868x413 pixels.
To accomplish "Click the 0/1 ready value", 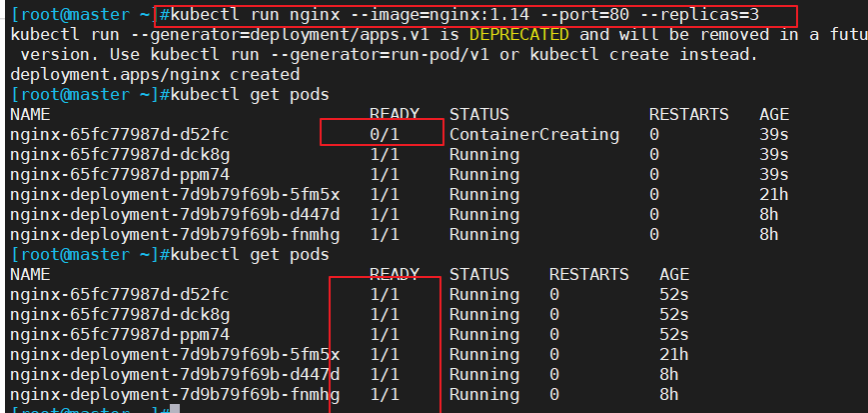I will coord(385,134).
